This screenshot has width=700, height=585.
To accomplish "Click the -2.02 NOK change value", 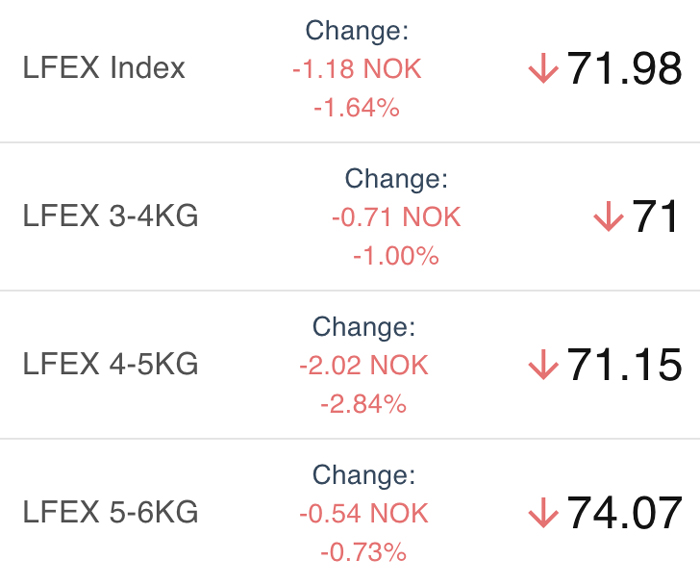I will pos(364,365).
